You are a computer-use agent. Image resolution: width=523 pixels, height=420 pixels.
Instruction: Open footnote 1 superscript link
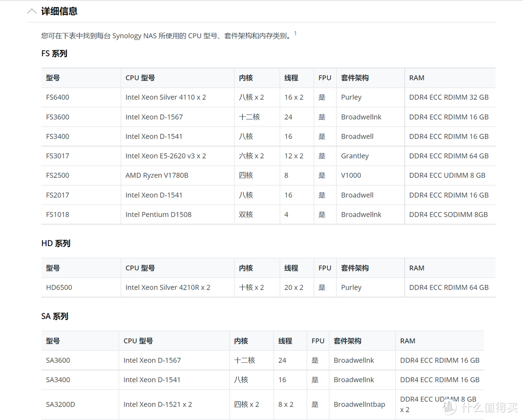coord(295,33)
